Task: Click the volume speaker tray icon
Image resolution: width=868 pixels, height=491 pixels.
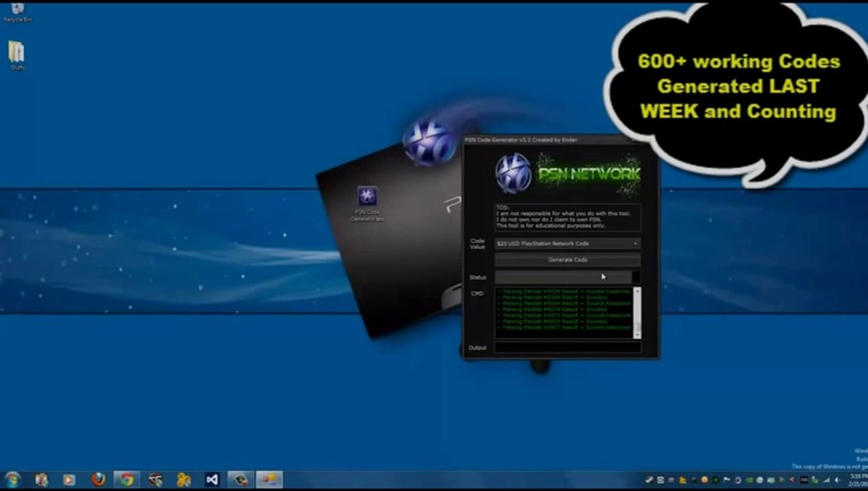Action: pyautogui.click(x=837, y=480)
